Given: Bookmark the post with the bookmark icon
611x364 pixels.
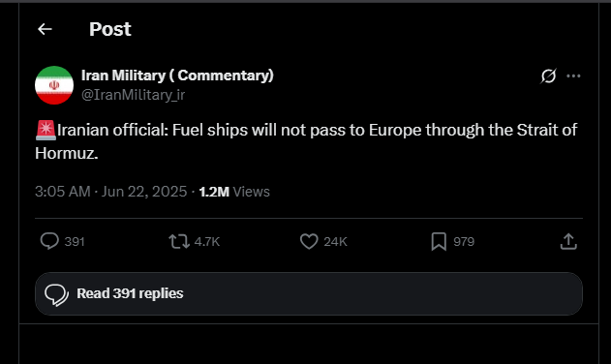Looking at the screenshot, I should pyautogui.click(x=439, y=241).
